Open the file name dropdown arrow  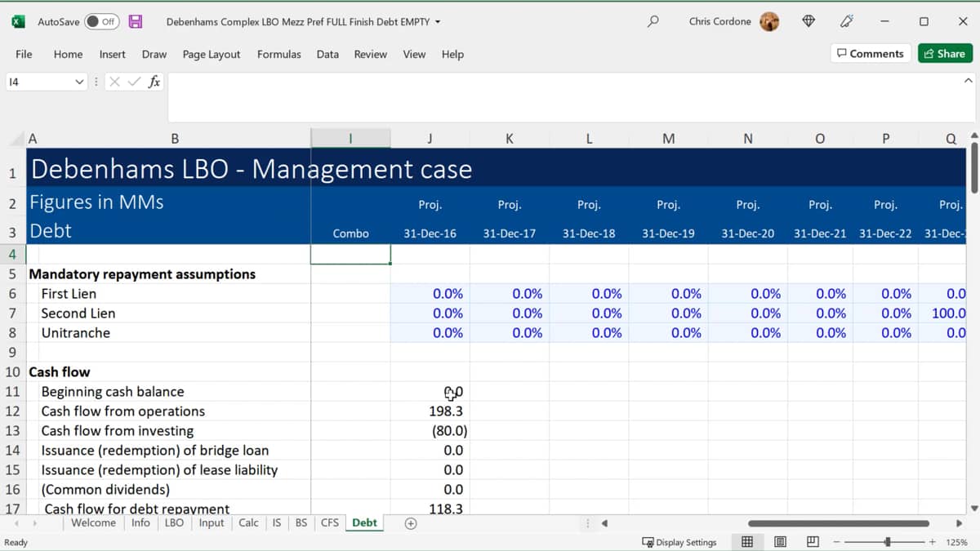click(x=438, y=22)
